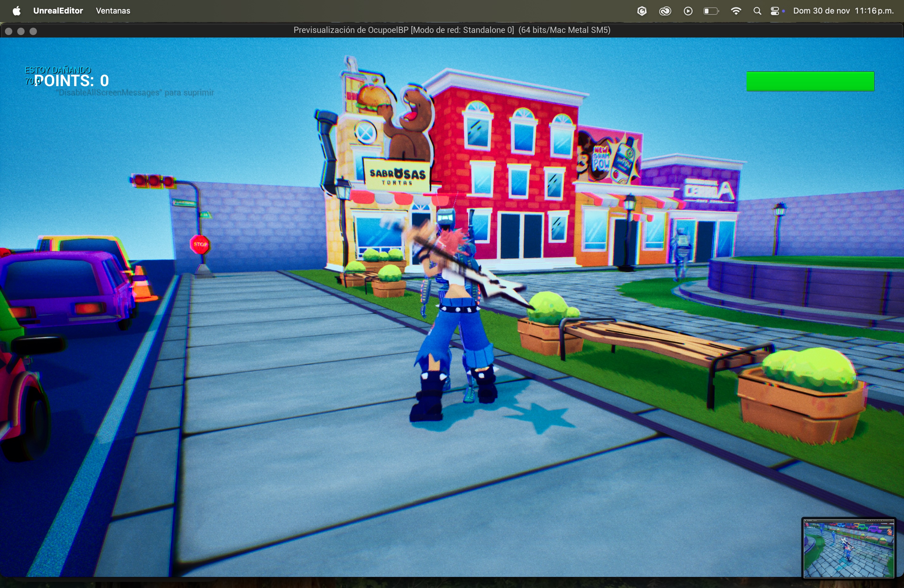The height and width of the screenshot is (588, 904).
Task: Click the hexagonal rocket menu bar icon
Action: click(x=641, y=11)
